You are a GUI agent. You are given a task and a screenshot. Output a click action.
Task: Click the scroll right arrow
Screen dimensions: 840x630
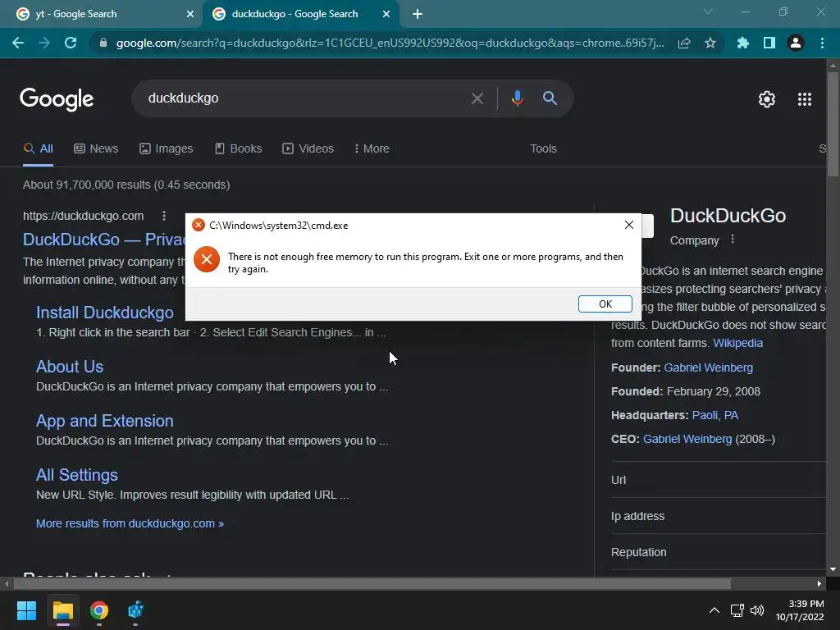pyautogui.click(x=819, y=583)
